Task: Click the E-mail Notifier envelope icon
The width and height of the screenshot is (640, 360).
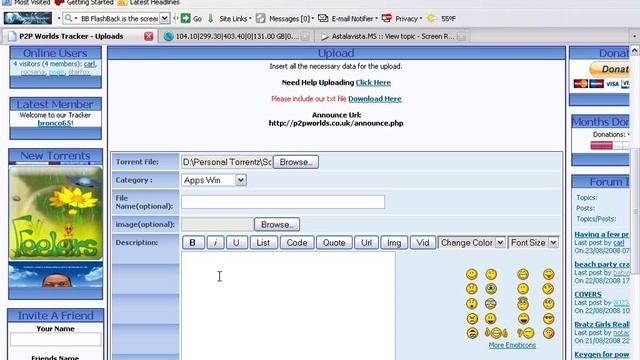Action: pos(323,18)
